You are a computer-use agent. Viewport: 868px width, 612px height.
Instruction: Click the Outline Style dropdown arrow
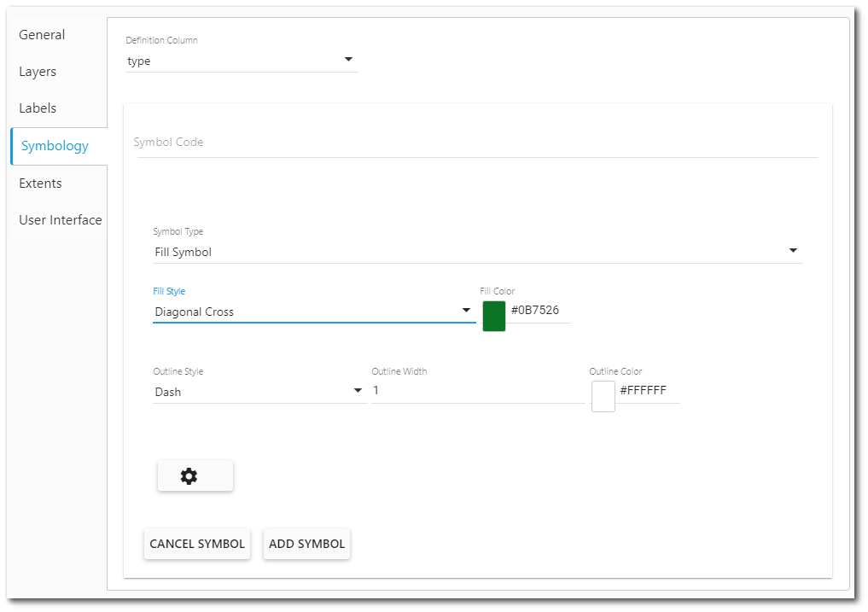(358, 391)
